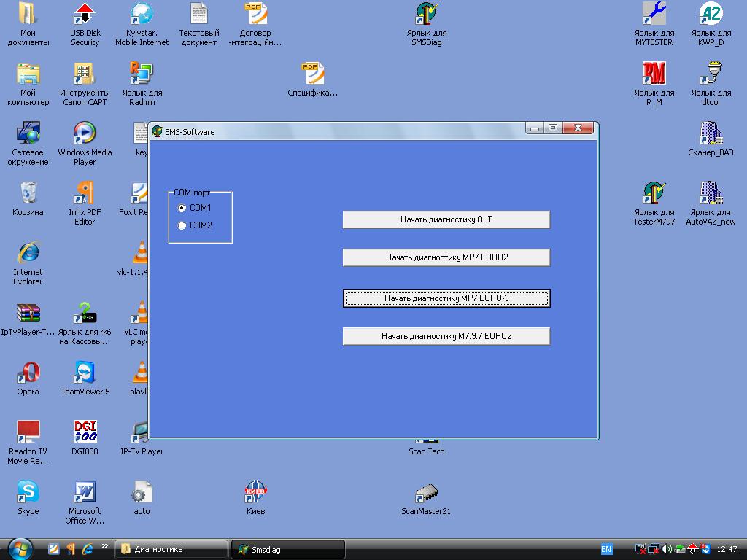Launch Ярлык для TesterM797 shortcut
The width and height of the screenshot is (747, 560).
(654, 204)
